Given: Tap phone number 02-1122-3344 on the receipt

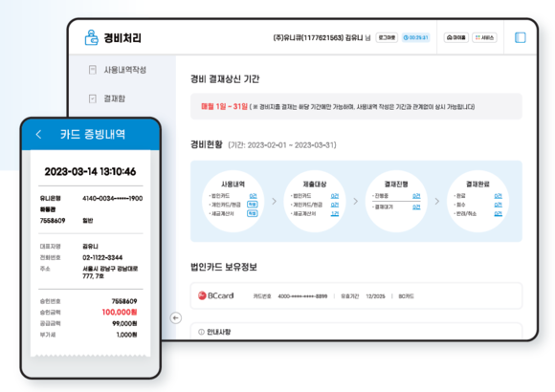Looking at the screenshot, I should click(102, 257).
